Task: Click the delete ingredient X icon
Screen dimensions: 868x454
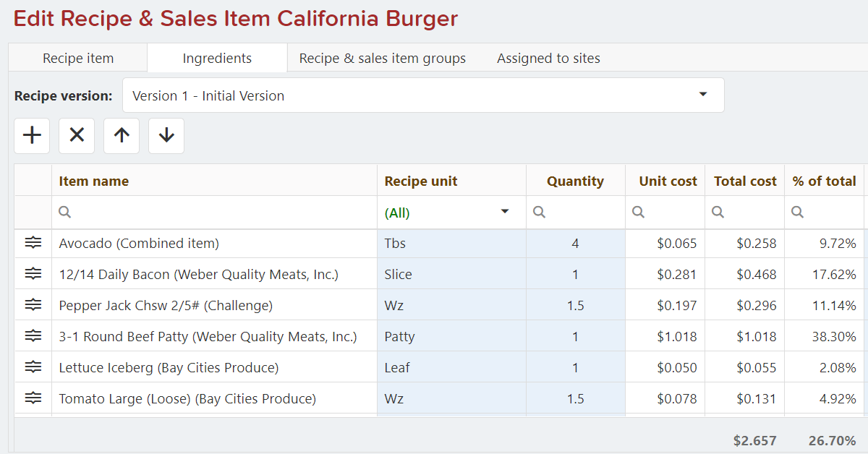Action: [77, 135]
